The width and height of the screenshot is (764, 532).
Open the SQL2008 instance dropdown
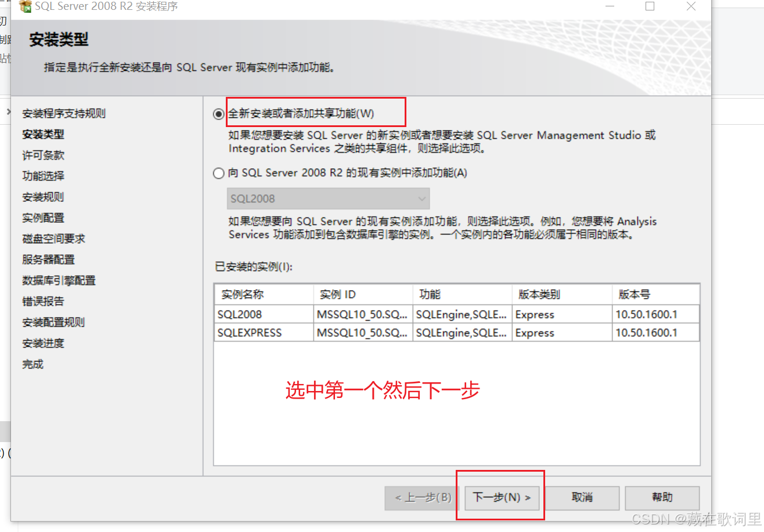pyautogui.click(x=329, y=198)
